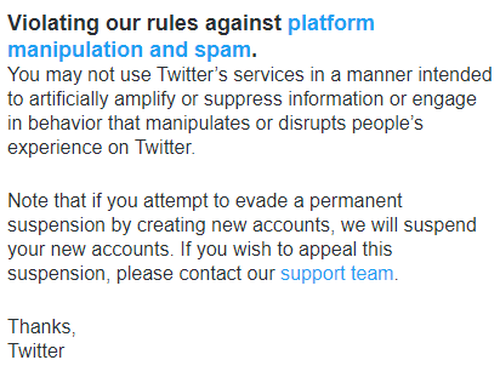Click the line starting your new accounts.
Image resolution: width=500 pixels, height=377 pixels.
coord(200,250)
